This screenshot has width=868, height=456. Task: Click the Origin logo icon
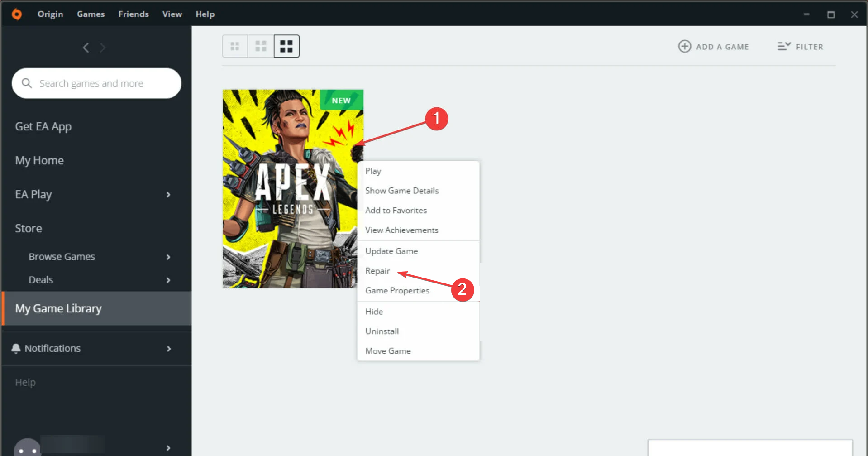(17, 14)
